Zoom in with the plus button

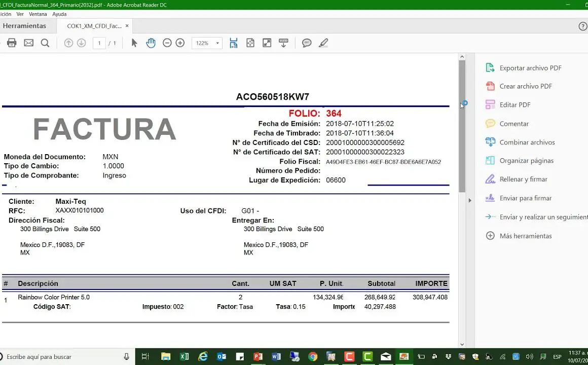(x=180, y=43)
